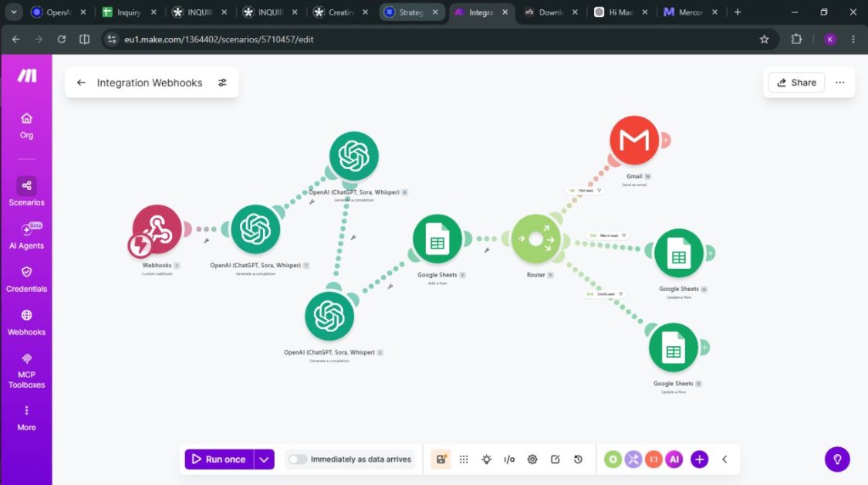The width and height of the screenshot is (868, 485).
Task: Open the browser extensions puzzle icon
Action: point(796,39)
